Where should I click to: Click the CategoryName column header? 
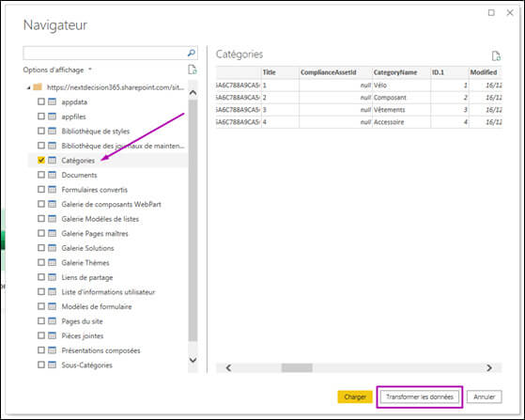401,72
